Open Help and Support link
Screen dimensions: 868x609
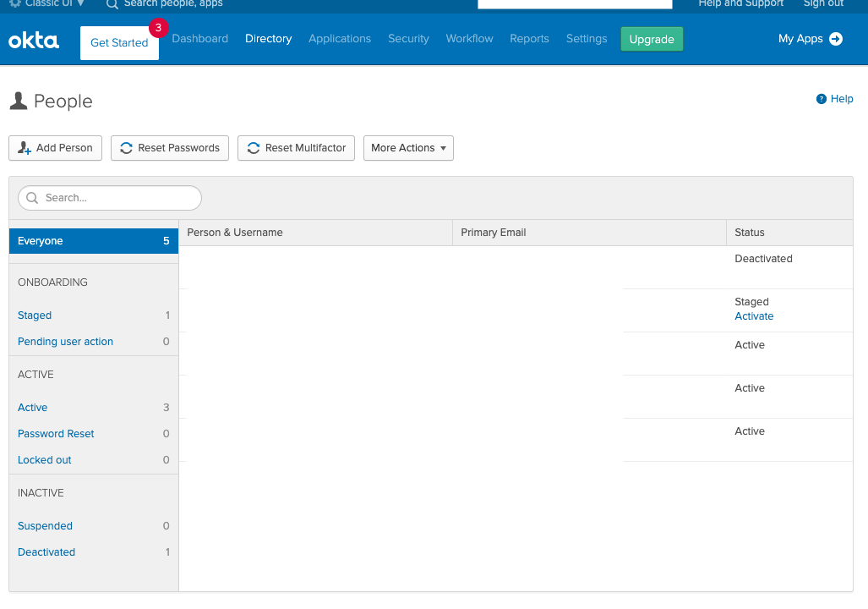[740, 3]
